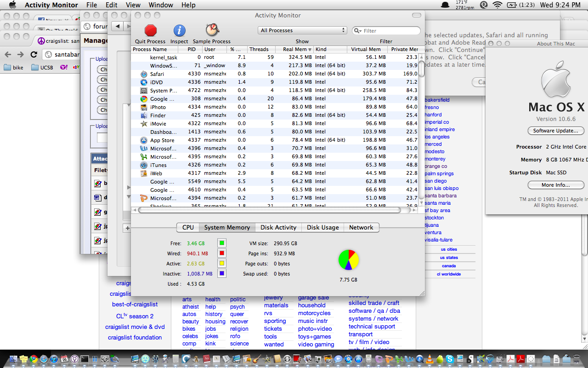Screen dimensions: 588x368
Task: Click the More Info... button
Action: [556, 185]
